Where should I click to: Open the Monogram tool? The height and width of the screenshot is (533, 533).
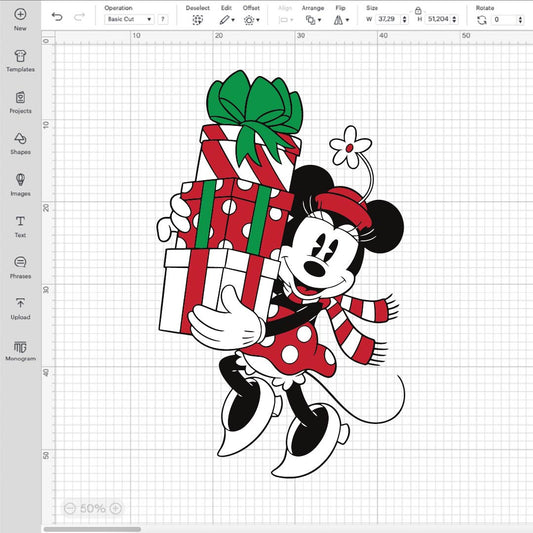20,350
